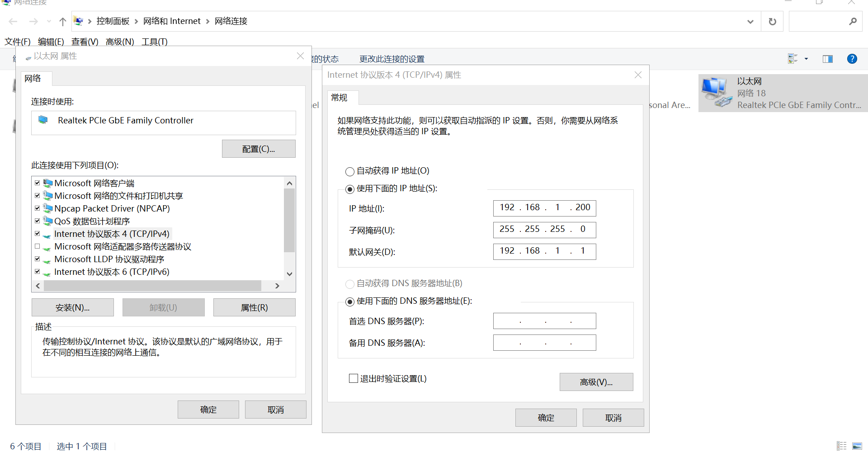The width and height of the screenshot is (868, 452).
Task: Expand the recent locations dropdown
Action: point(49,21)
